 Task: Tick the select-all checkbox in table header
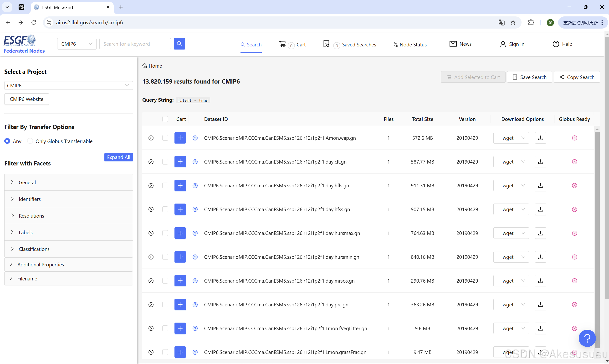point(165,119)
